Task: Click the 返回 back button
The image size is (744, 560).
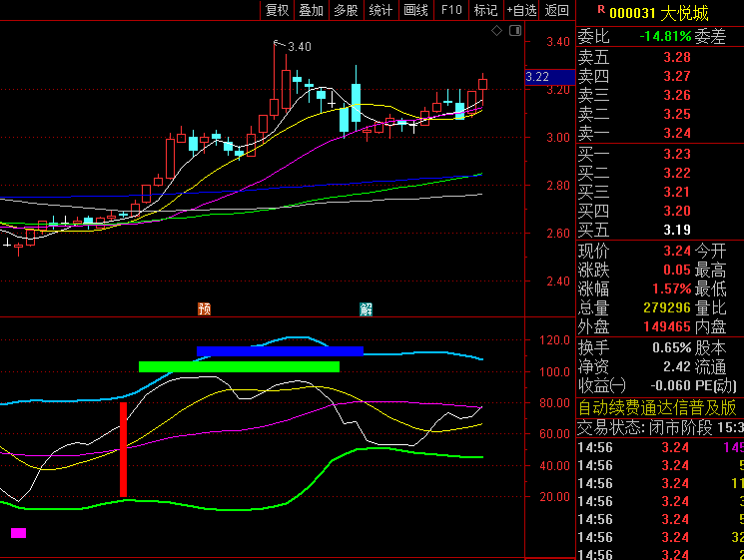Action: [x=556, y=10]
